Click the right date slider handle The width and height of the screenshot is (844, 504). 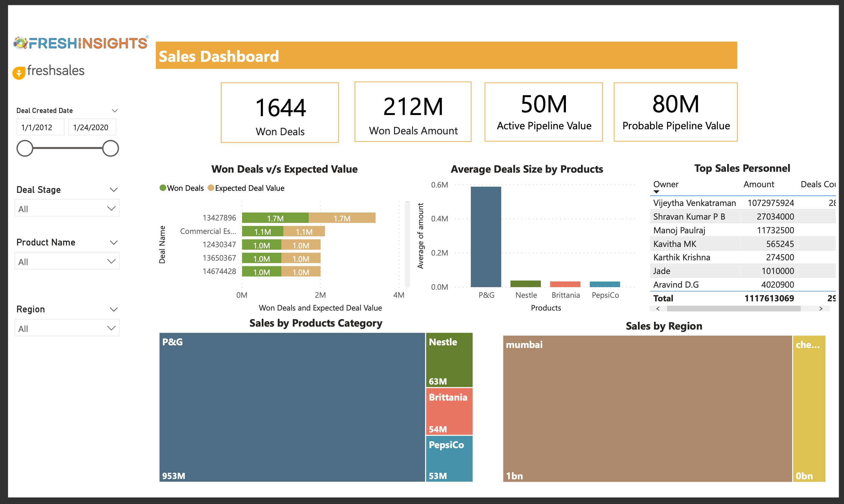pos(110,148)
